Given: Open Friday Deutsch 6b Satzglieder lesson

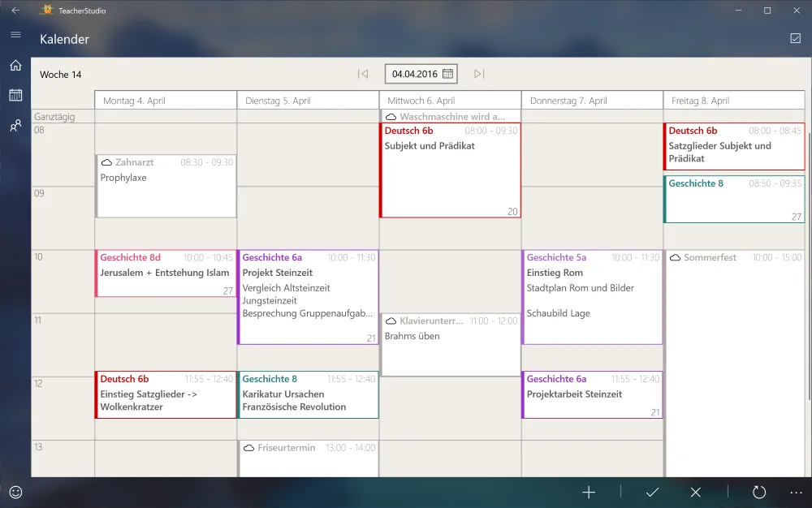Looking at the screenshot, I should click(734, 146).
